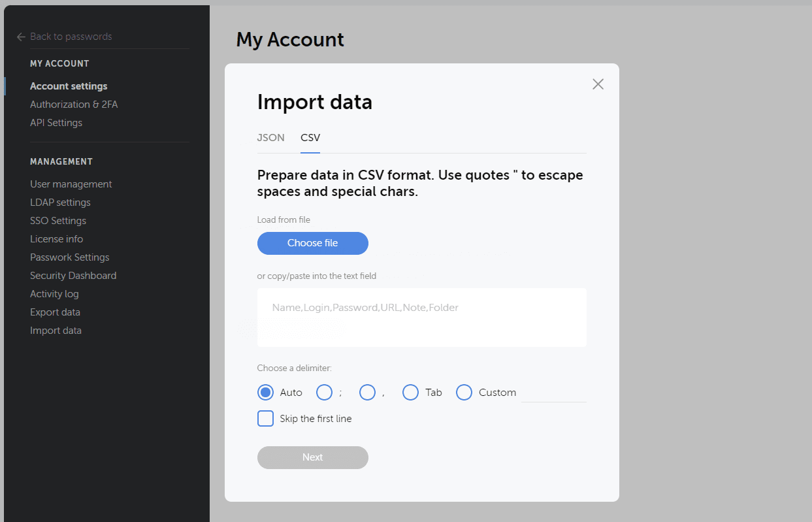This screenshot has height=522, width=812.
Task: Enable Skip the first line checkbox
Action: coord(265,419)
